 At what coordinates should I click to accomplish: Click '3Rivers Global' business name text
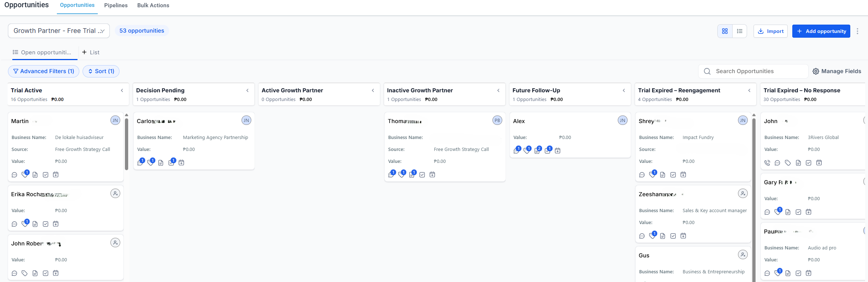823,138
